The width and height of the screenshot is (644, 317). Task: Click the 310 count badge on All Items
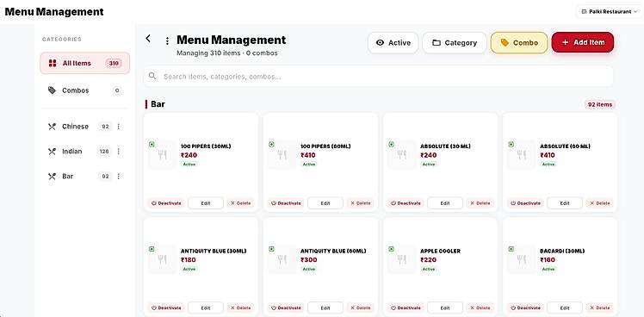[114, 64]
